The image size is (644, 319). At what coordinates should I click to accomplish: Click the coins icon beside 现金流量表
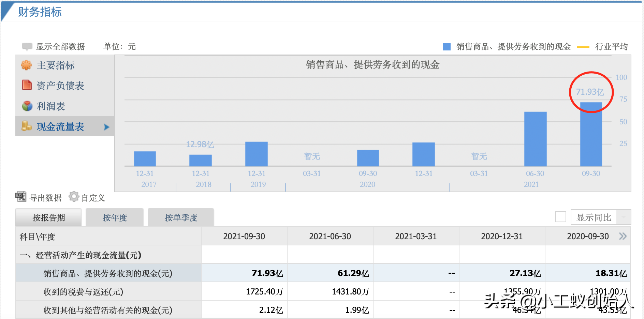click(26, 126)
